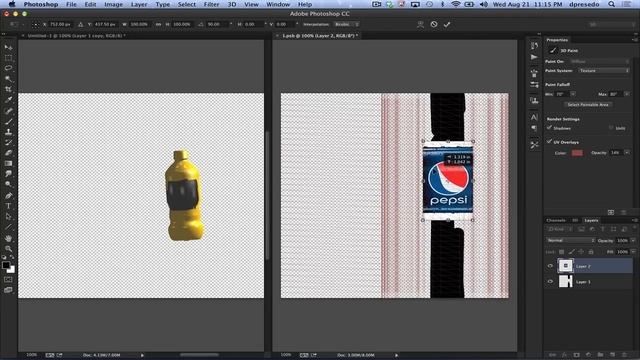This screenshot has width=640, height=360.
Task: Cancel the transform in options bar
Action: [434, 24]
